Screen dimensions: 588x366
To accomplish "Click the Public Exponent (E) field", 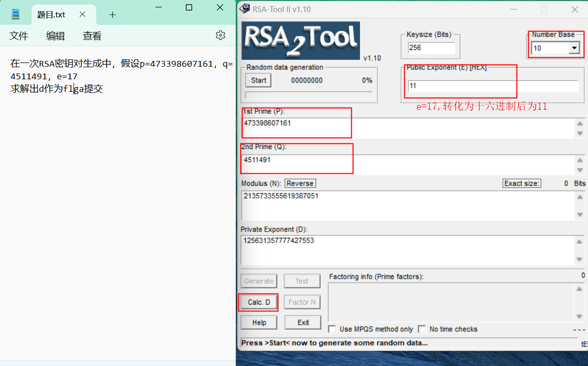I will [x=493, y=86].
